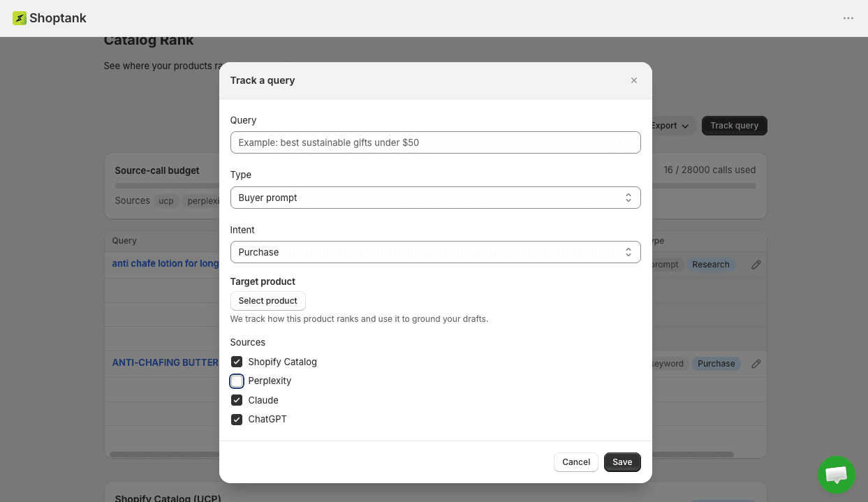Image resolution: width=868 pixels, height=502 pixels.
Task: Uncheck the Shopify Catalog source checkbox
Action: point(237,362)
